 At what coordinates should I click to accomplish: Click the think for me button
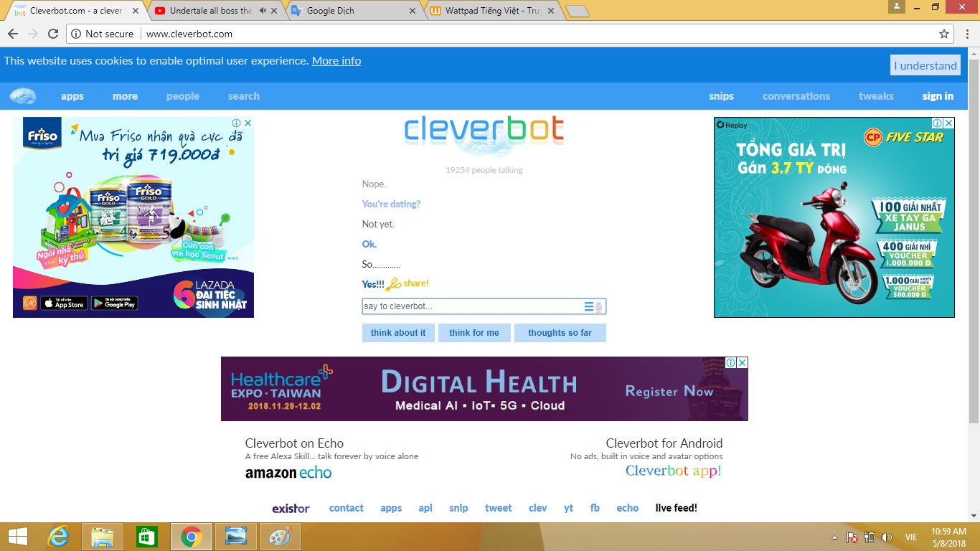[x=474, y=333]
